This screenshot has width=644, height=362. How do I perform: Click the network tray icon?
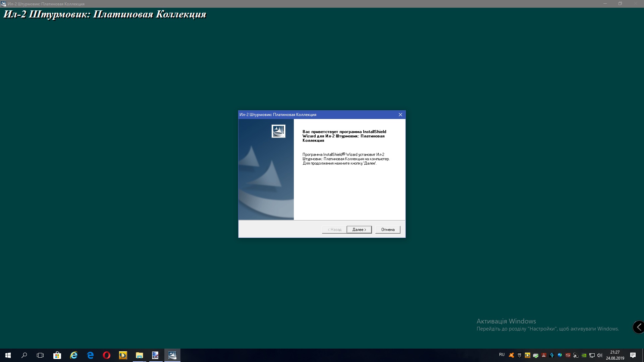click(592, 355)
